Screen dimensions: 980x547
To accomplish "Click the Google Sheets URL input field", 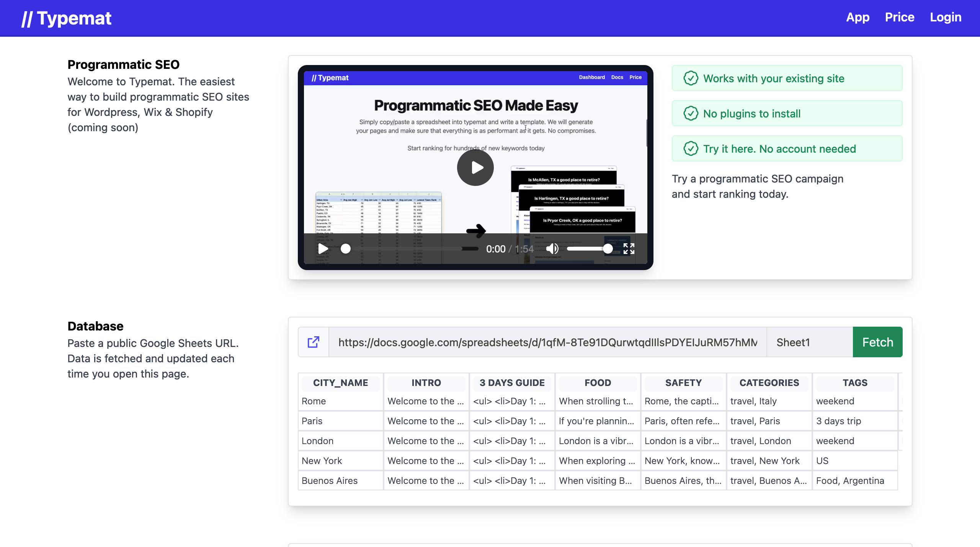I will point(547,342).
